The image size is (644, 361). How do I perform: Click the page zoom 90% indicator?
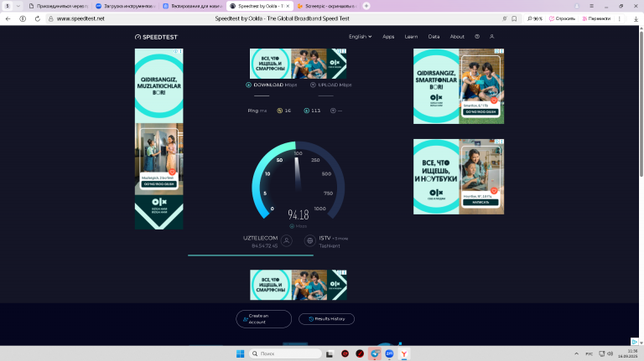(535, 18)
